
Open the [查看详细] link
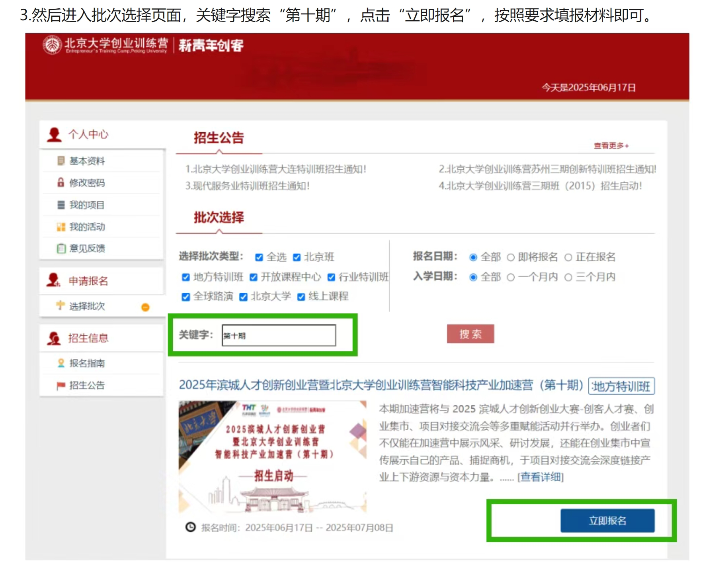(x=541, y=477)
